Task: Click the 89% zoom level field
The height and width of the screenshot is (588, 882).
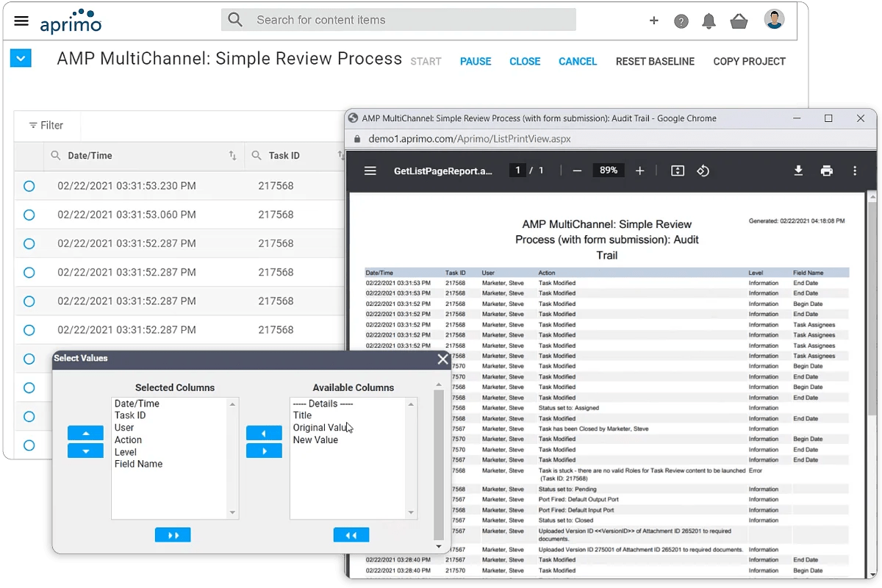Action: (609, 171)
